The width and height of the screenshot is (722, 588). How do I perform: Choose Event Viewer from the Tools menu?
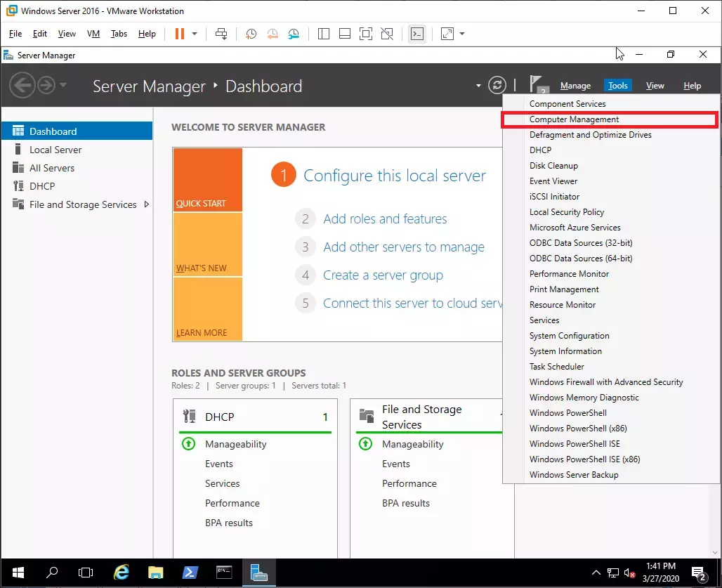point(611,181)
